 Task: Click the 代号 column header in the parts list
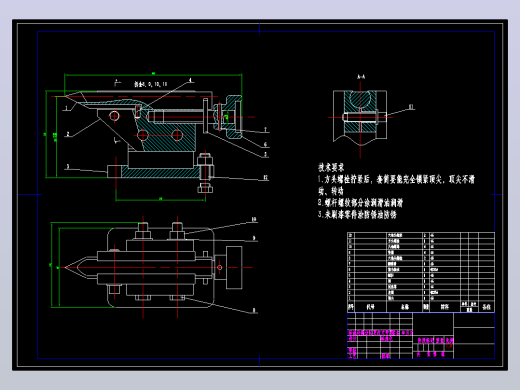point(370,307)
